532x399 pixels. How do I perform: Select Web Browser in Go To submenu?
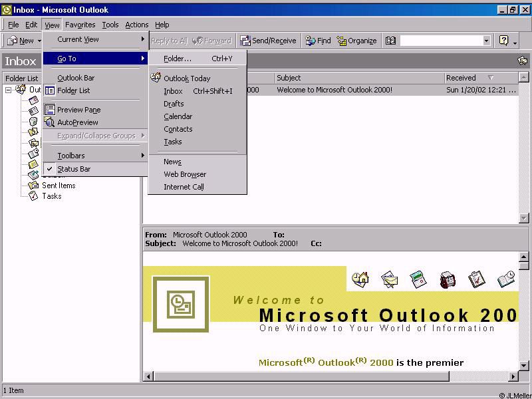pos(198,174)
